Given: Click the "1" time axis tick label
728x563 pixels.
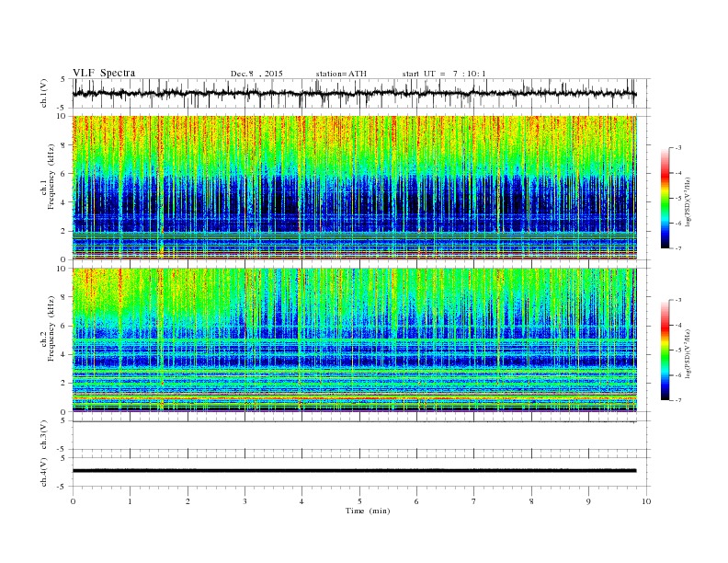Looking at the screenshot, I should 130,501.
